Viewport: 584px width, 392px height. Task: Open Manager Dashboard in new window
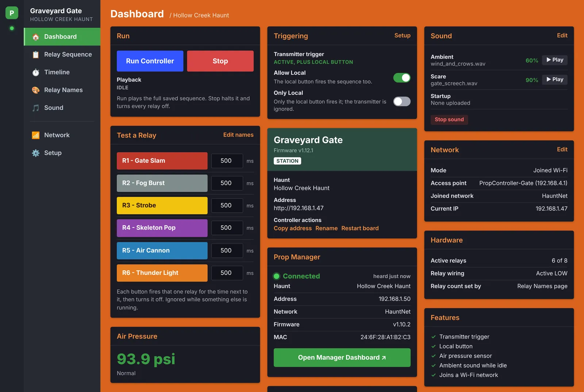(342, 358)
